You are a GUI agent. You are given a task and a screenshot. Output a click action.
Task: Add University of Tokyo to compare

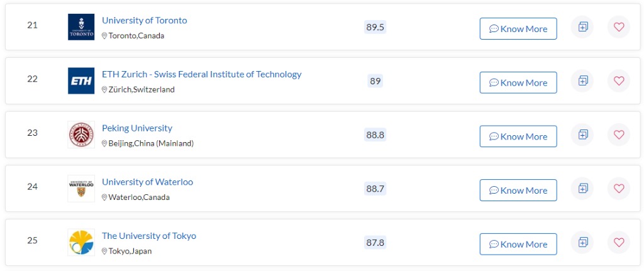tap(582, 242)
